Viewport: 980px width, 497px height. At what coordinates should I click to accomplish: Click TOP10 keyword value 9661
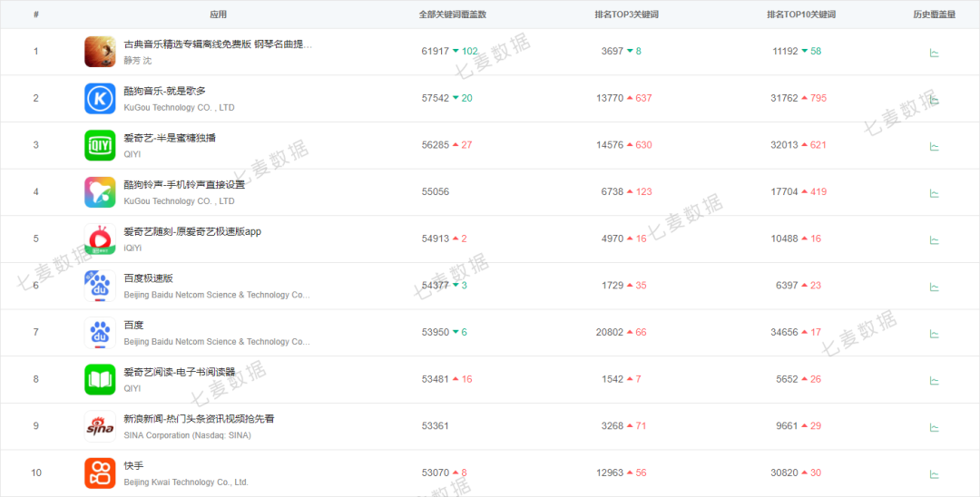pos(787,426)
